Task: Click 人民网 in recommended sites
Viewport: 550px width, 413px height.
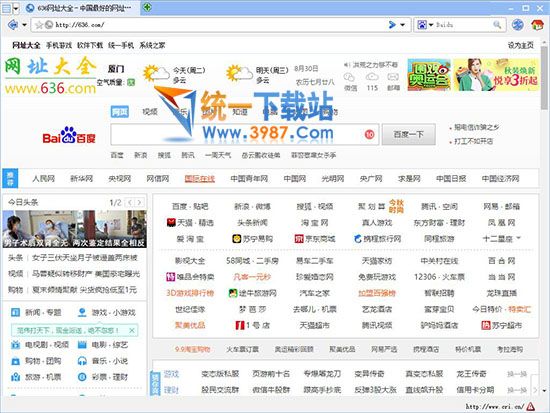Action: coord(43,179)
